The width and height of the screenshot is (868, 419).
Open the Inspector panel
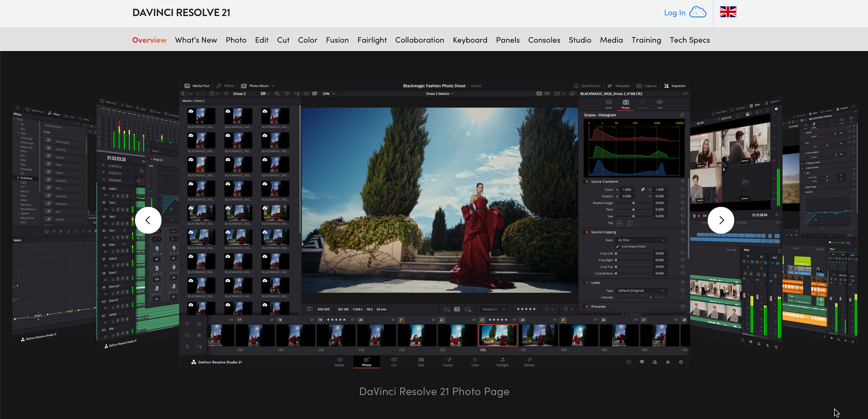pos(675,85)
